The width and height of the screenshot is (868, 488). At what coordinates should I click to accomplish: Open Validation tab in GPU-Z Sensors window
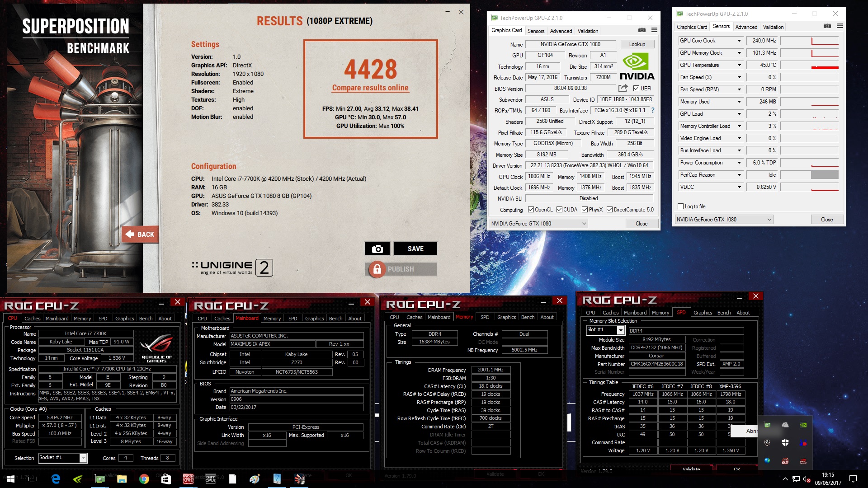[773, 27]
